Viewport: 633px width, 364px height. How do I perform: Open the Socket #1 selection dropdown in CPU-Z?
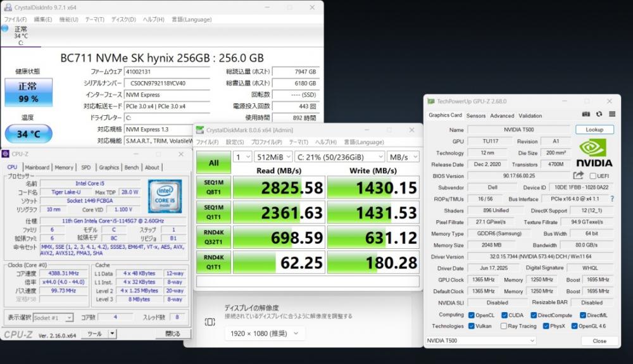pyautogui.click(x=53, y=318)
